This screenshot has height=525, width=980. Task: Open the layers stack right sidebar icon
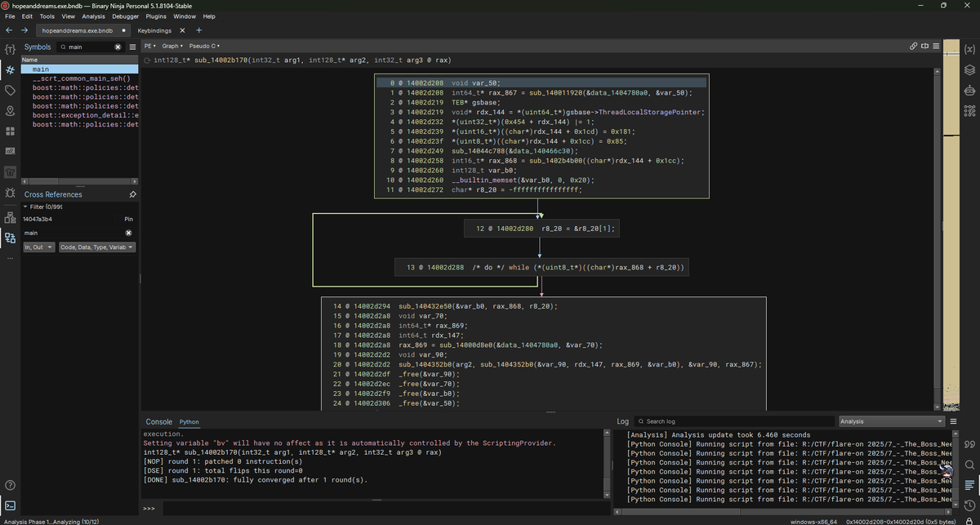pyautogui.click(x=969, y=70)
